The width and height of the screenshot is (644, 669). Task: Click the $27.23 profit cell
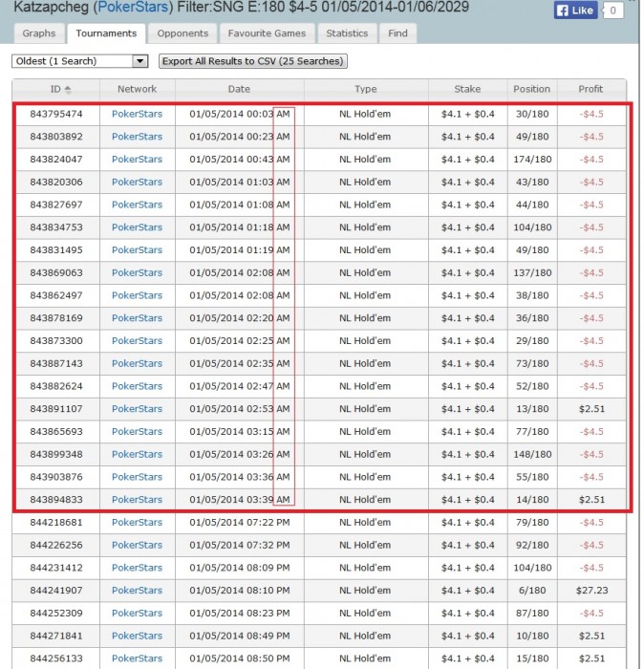[x=592, y=591]
